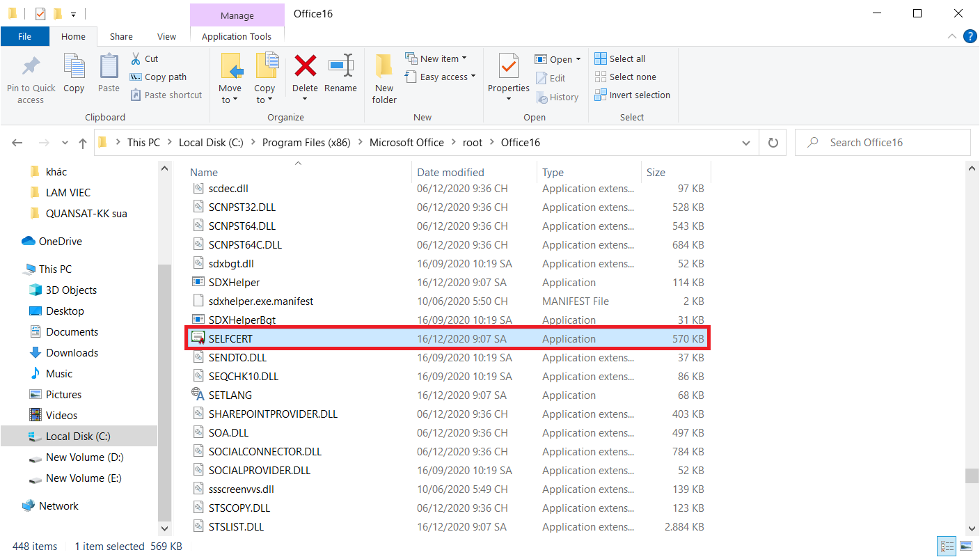Image resolution: width=980 pixels, height=557 pixels.
Task: Click Edit in the Open group
Action: click(x=551, y=78)
